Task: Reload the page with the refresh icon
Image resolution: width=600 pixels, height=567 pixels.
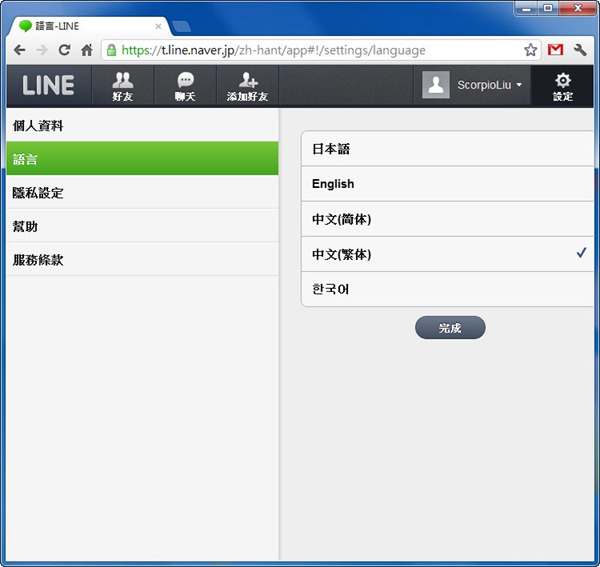Action: tap(64, 50)
